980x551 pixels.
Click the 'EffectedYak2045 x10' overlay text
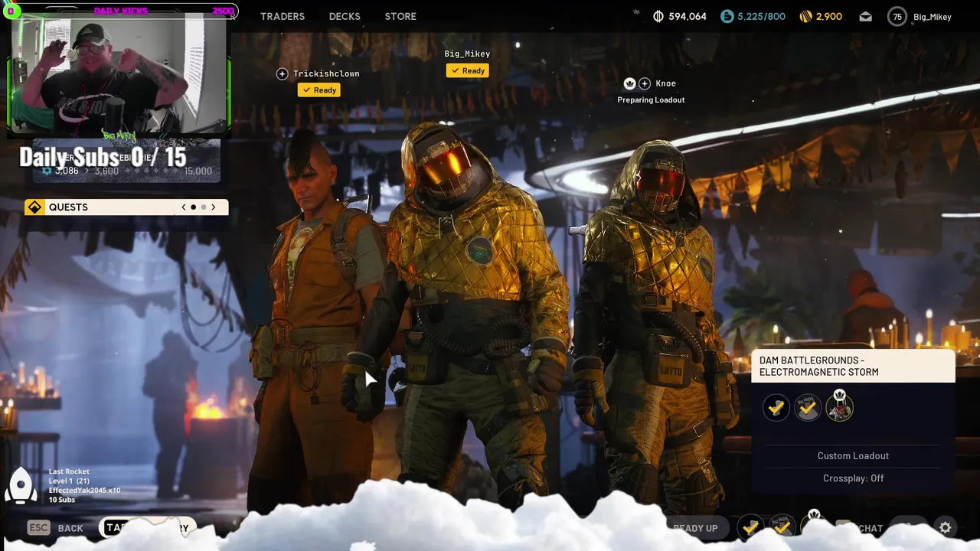[x=84, y=491]
